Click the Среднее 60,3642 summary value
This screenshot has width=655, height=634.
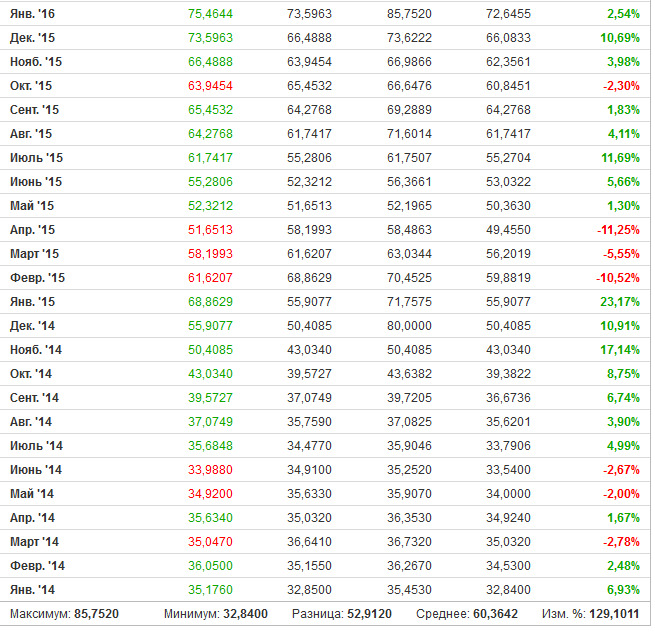495,614
